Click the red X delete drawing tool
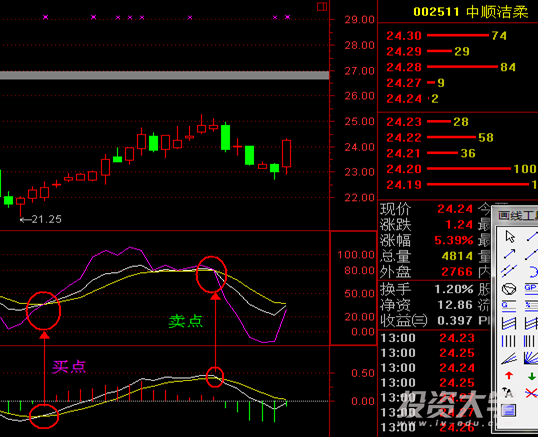 point(531,393)
